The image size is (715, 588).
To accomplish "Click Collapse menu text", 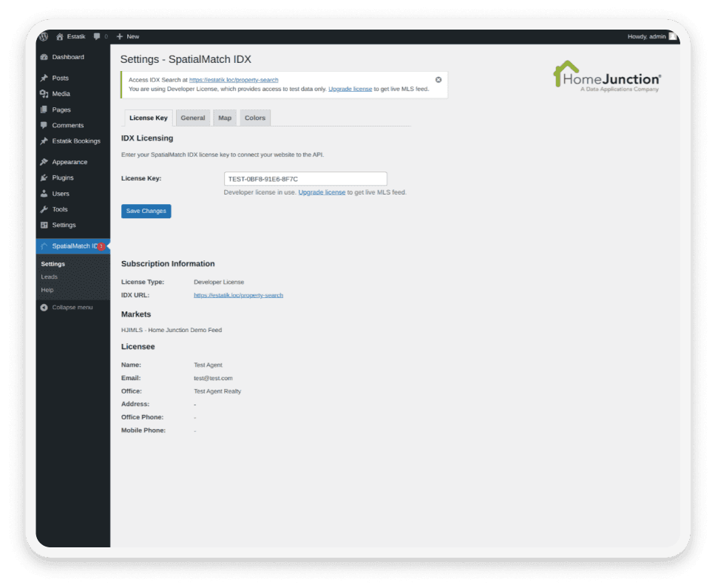I will pyautogui.click(x=72, y=308).
